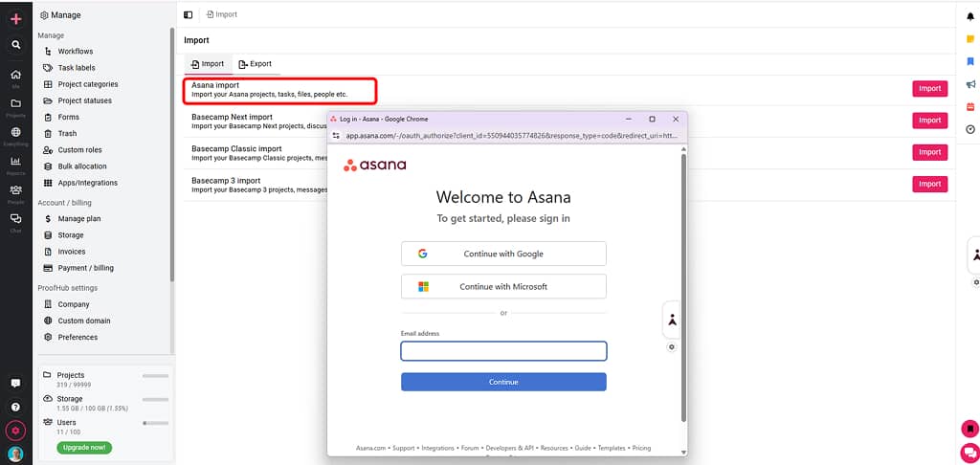Screen dimensions: 980x465
Task: Open search from the left rail
Action: [x=15, y=45]
